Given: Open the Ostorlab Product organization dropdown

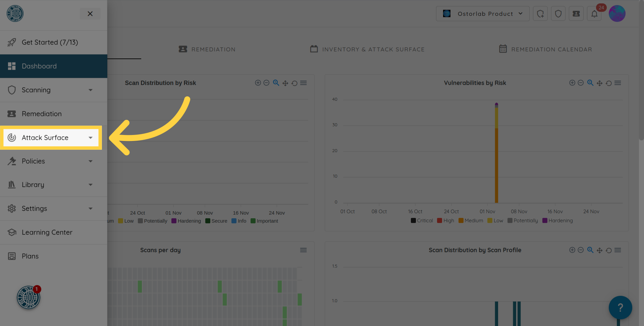Looking at the screenshot, I should tap(482, 14).
